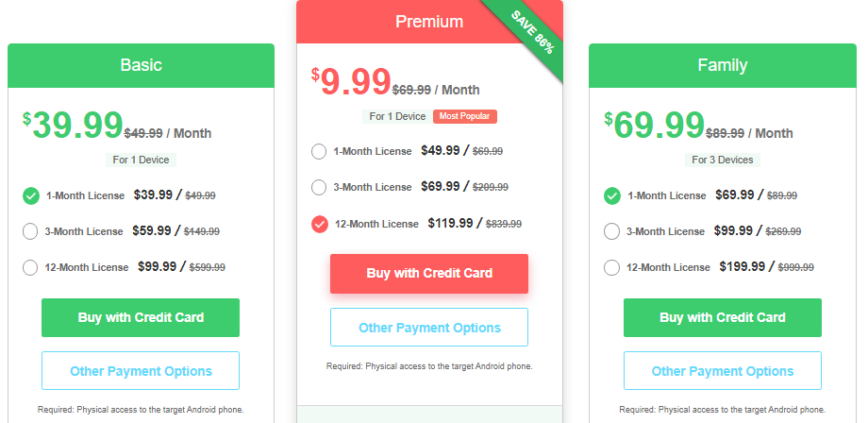Select Basic 1-Month License radio button
Screen dimensions: 868x423
(x=31, y=196)
